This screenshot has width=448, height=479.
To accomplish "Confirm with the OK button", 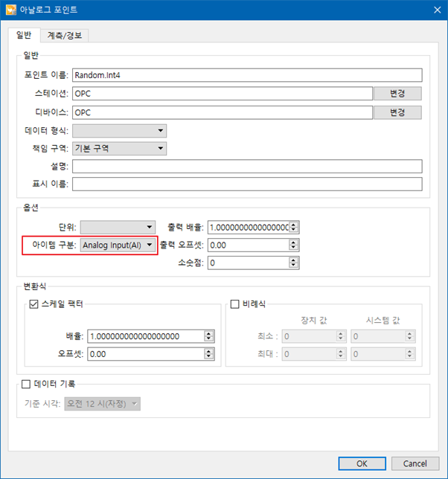I will [362, 463].
